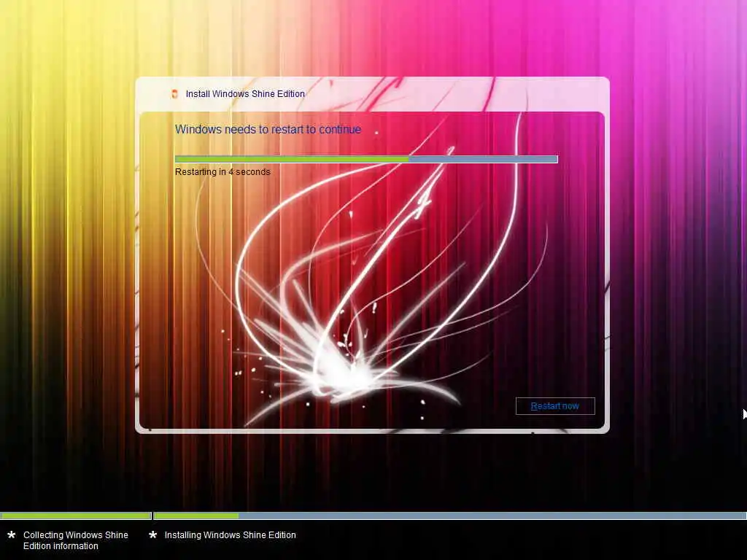The width and height of the screenshot is (747, 560).
Task: Click the Restart now button
Action: click(x=555, y=406)
